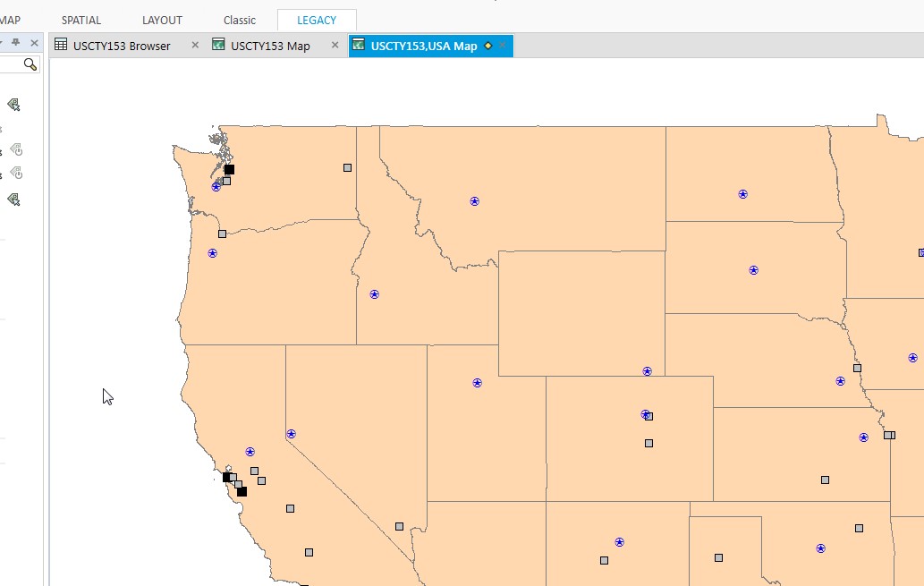Select the capital star symbol in Oregon
The width and height of the screenshot is (924, 586).
213,253
